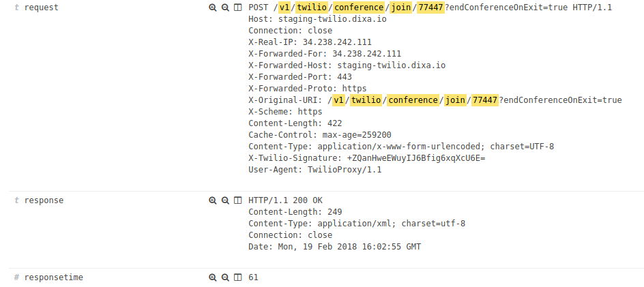This screenshot has width=644, height=287.
Task: Filter out the response field value
Action: click(x=225, y=200)
